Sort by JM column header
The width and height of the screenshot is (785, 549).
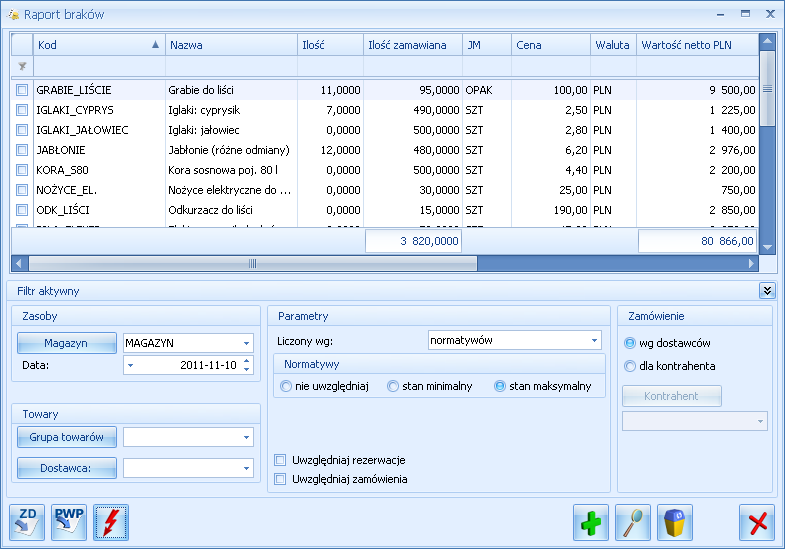pyautogui.click(x=487, y=45)
